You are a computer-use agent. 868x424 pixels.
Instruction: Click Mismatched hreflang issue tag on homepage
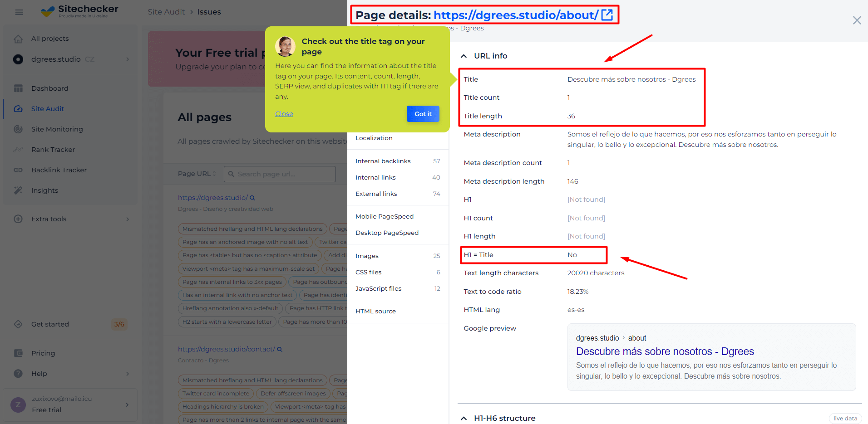tap(252, 229)
